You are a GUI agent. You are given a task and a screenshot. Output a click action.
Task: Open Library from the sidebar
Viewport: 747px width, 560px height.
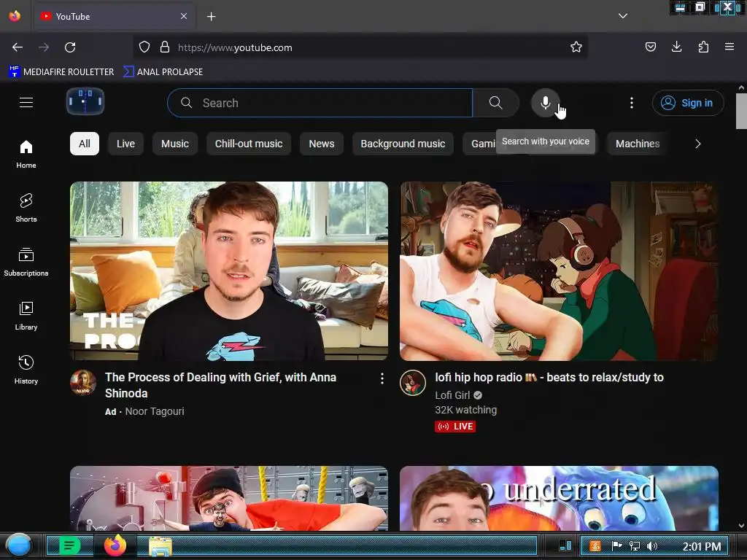coord(26,316)
